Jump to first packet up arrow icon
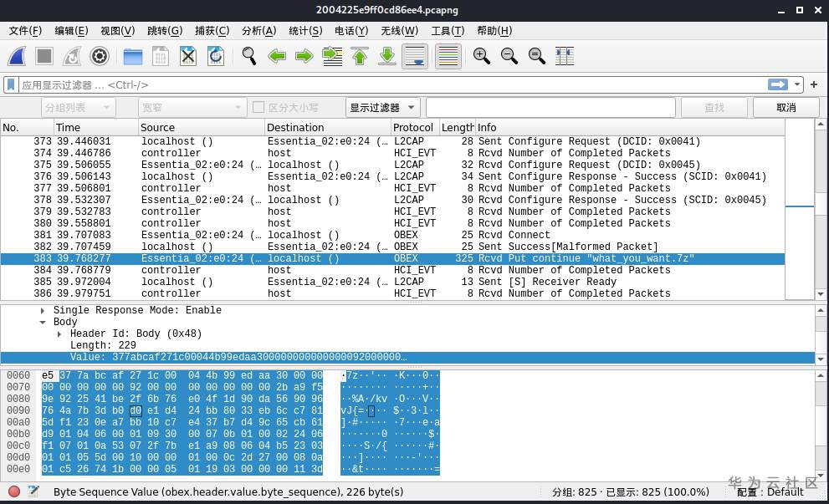829x504 pixels. pos(360,56)
